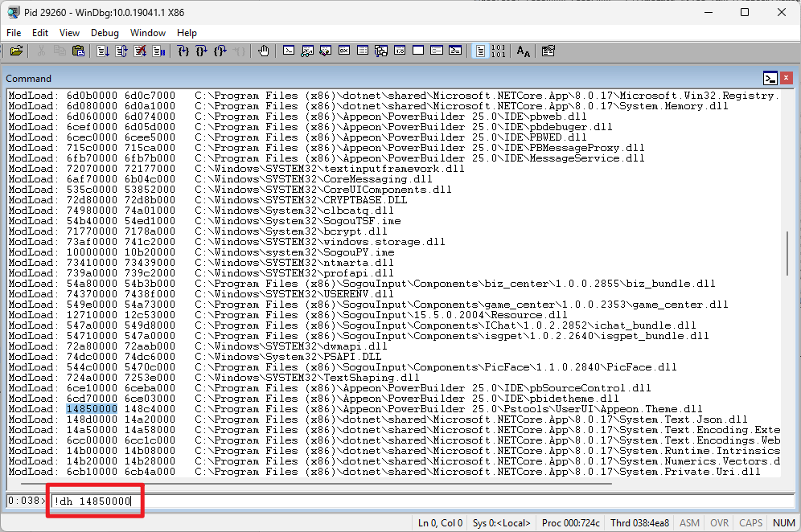801x532 pixels.
Task: Close the Command panel
Action: pos(787,78)
